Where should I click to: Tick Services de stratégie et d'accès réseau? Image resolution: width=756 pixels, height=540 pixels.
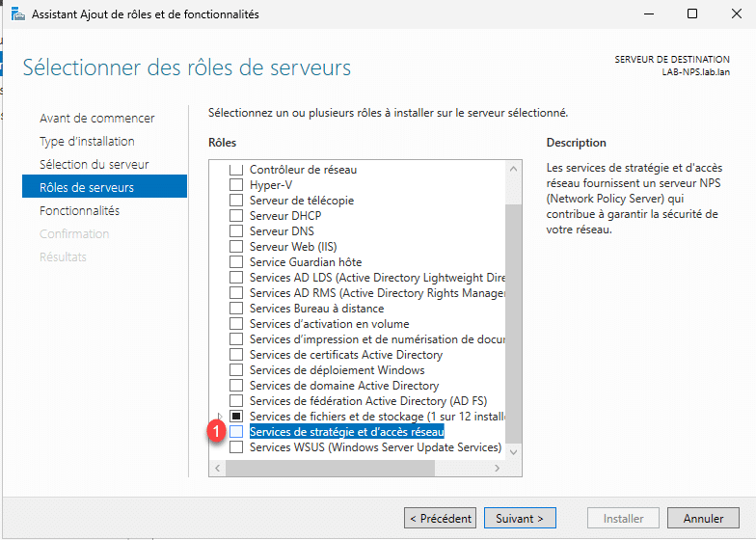coord(236,432)
